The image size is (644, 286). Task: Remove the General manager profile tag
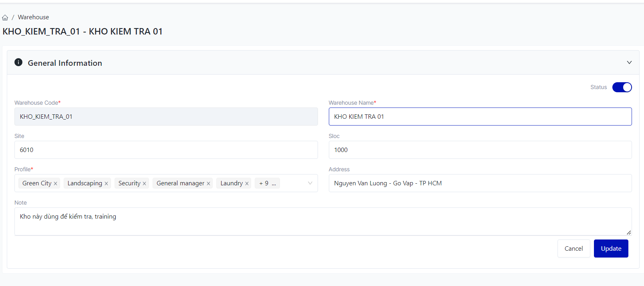(x=208, y=184)
